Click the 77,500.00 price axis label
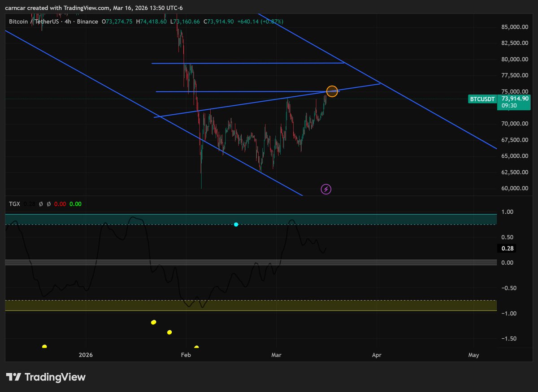The width and height of the screenshot is (538, 392). coord(515,75)
